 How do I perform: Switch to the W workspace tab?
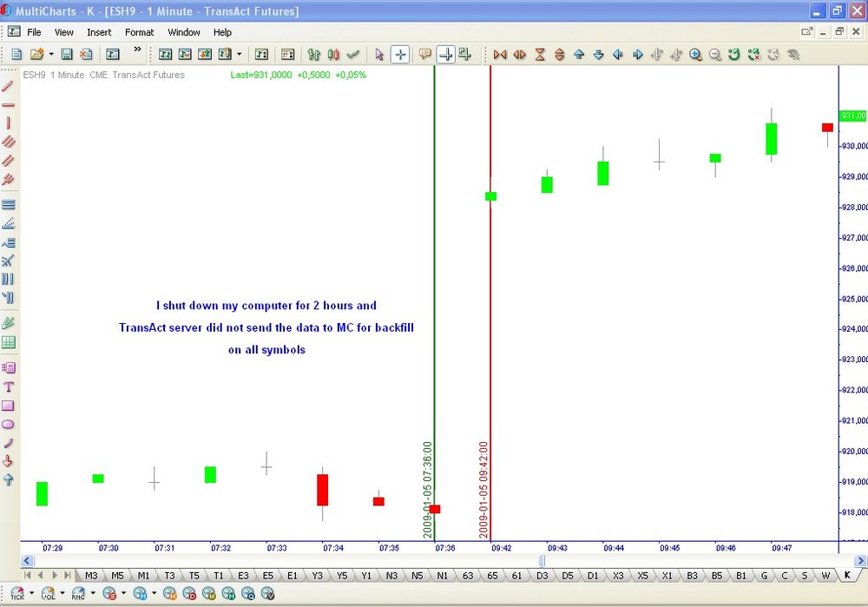(x=825, y=576)
